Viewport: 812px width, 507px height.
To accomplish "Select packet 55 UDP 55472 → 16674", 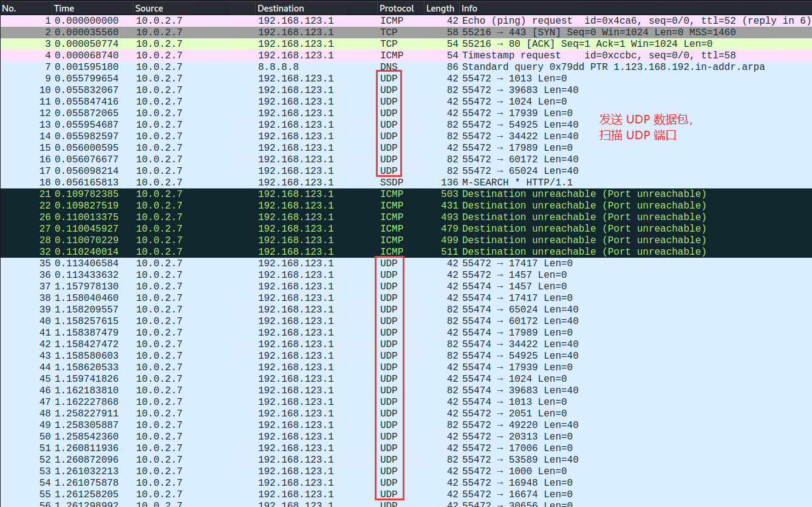I will pyautogui.click(x=406, y=494).
